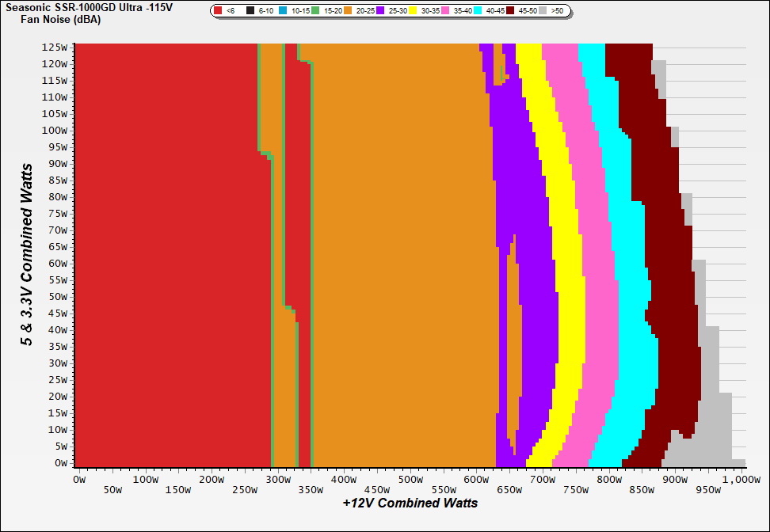Select the orange 20-25 legend swatch
Viewport: 770px width, 532px height.
(348, 11)
